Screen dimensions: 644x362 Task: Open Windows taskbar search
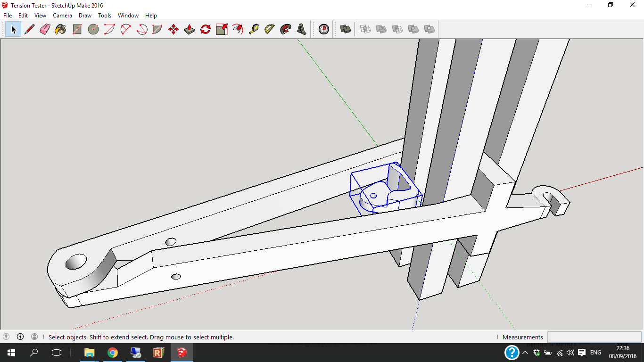[x=34, y=352]
